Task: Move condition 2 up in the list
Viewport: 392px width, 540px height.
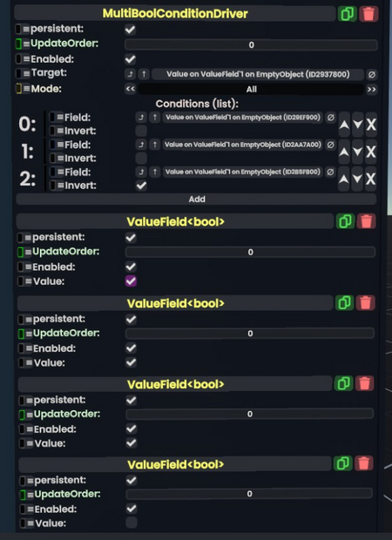Action: [344, 179]
